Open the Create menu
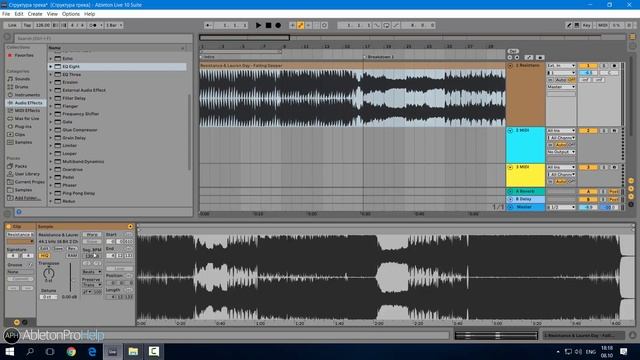The height and width of the screenshot is (360, 640). click(x=35, y=14)
